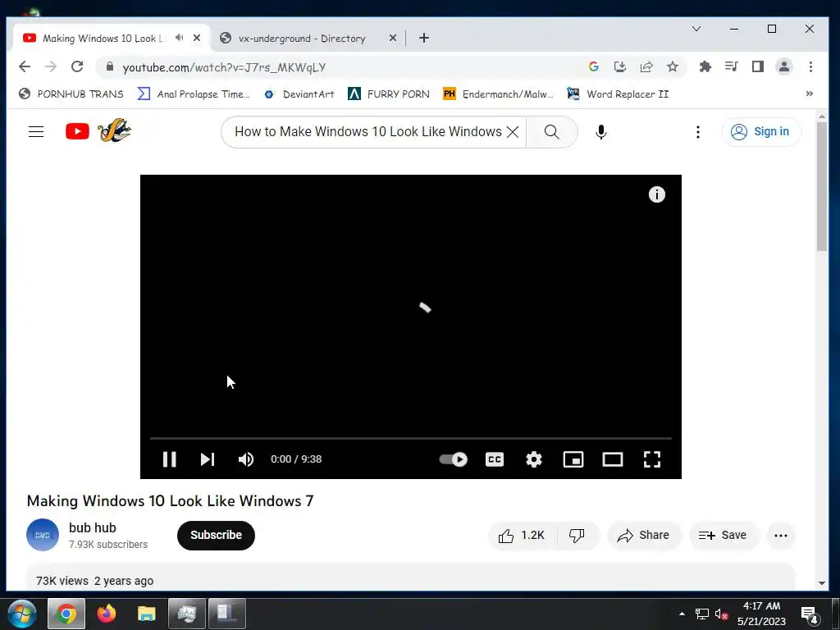The image size is (840, 630).
Task: Like the video
Action: click(522, 535)
